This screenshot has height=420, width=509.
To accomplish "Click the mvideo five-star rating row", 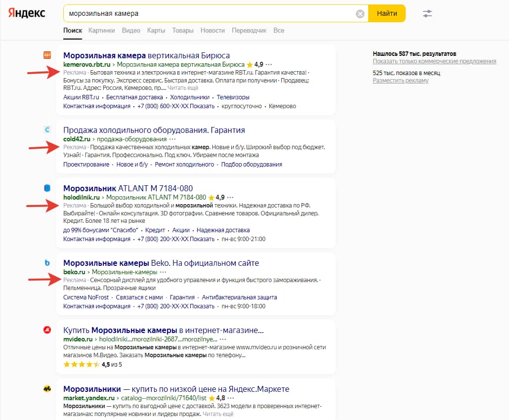I will (92, 365).
